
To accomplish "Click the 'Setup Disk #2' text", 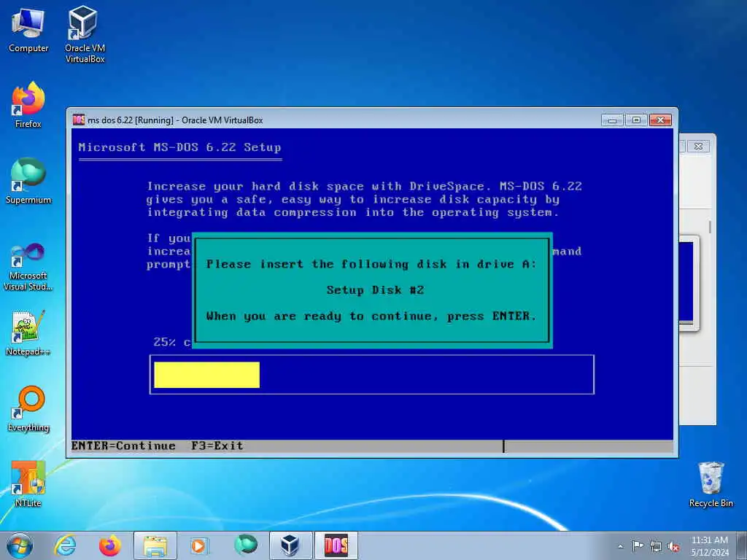I will (x=375, y=290).
